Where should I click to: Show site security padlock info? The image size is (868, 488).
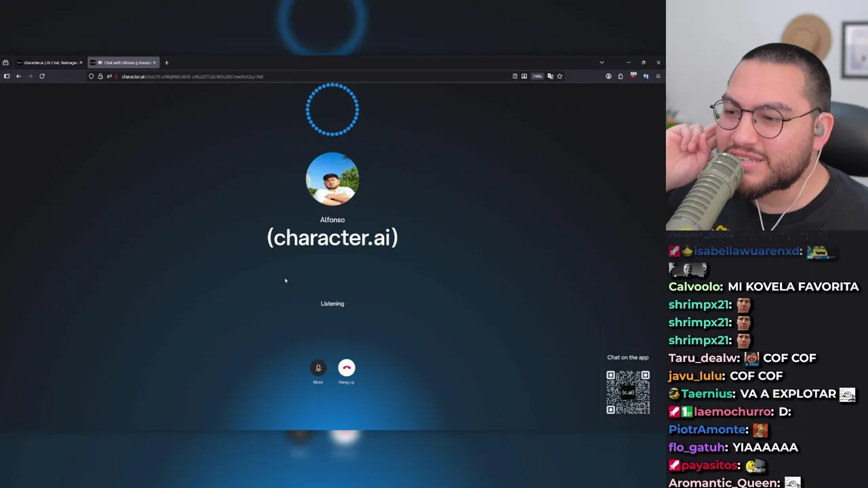[x=100, y=76]
